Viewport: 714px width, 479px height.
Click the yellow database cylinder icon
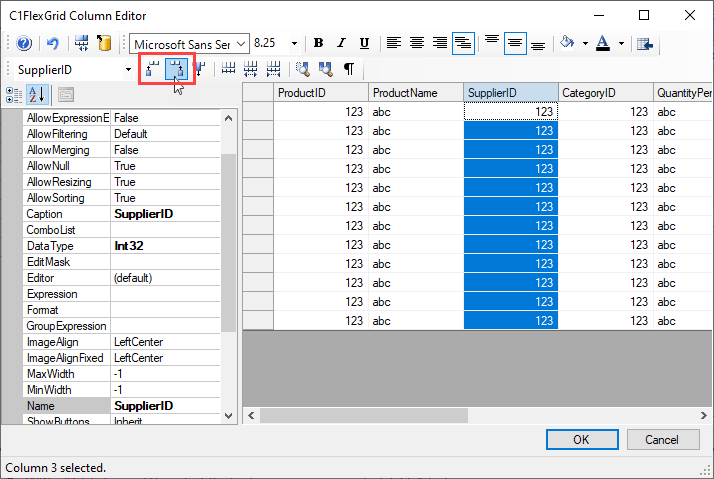point(104,44)
